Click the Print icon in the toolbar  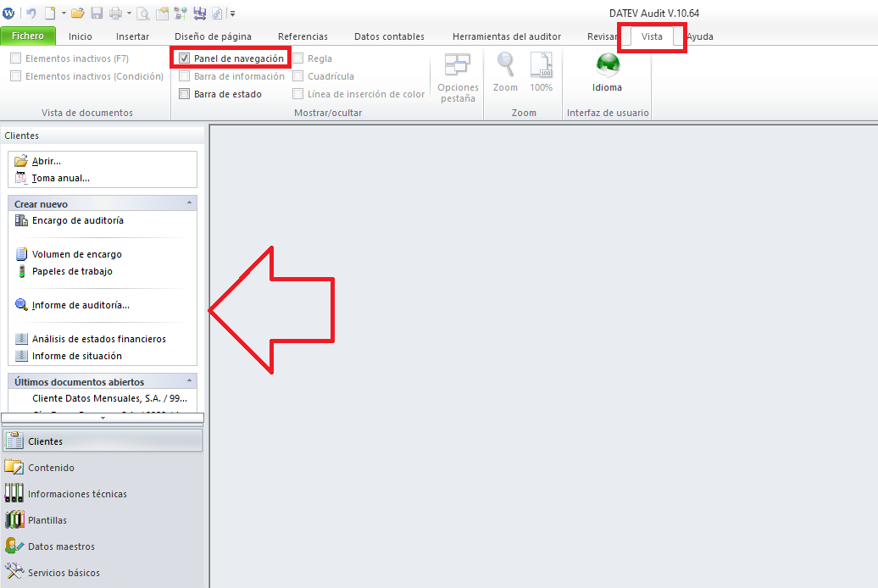(x=115, y=13)
